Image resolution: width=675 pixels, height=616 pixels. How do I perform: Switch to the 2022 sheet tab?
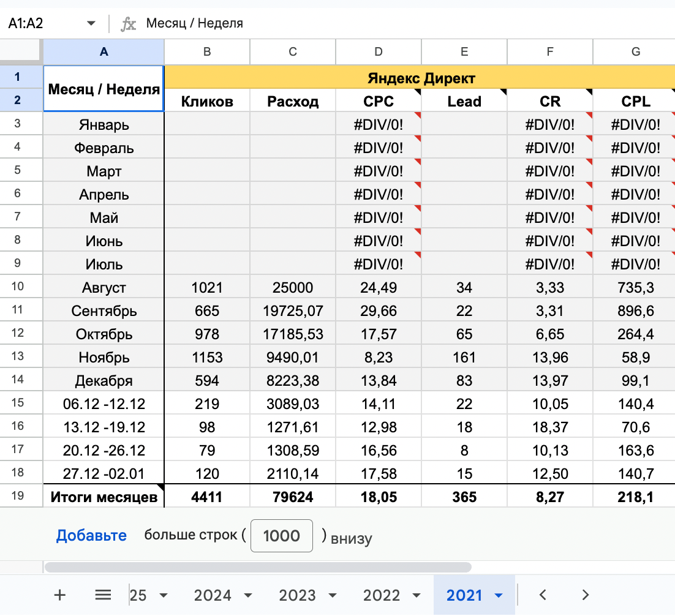381,595
